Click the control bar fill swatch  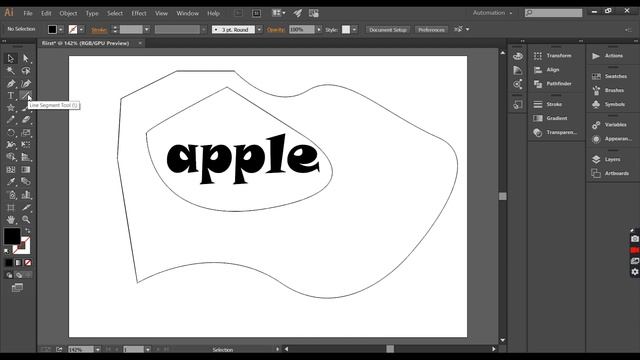[52, 29]
